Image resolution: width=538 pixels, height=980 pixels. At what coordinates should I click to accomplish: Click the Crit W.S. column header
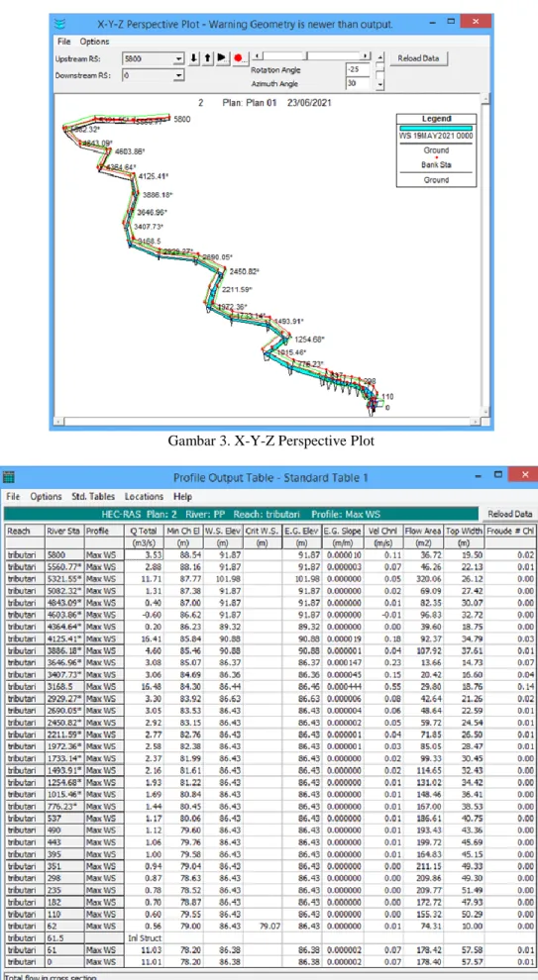261,531
